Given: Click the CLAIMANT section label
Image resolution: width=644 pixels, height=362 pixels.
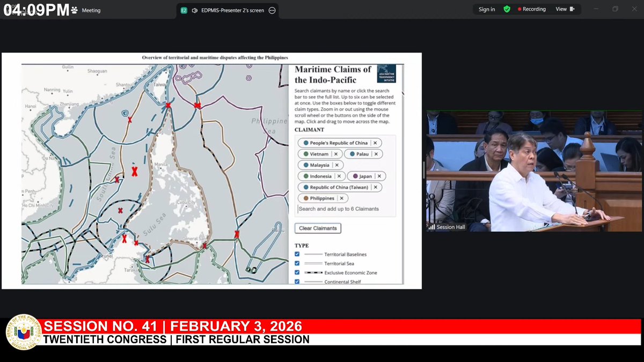Looking at the screenshot, I should 309,130.
